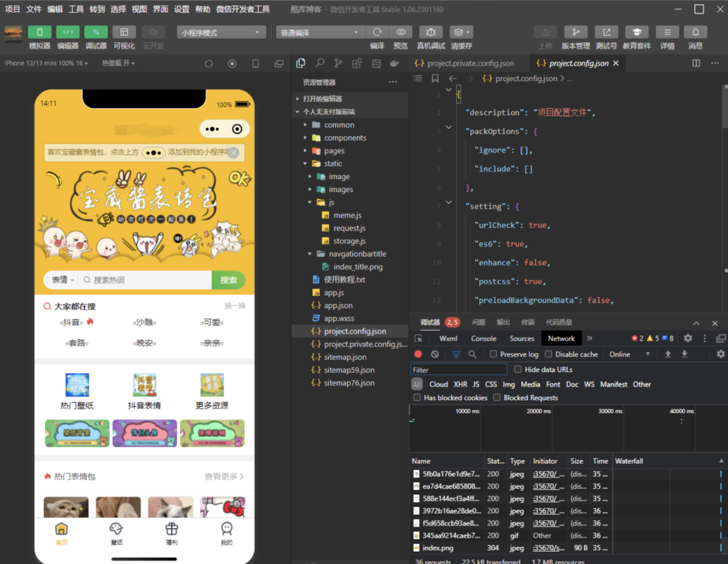Click the simulator record/stop icon
This screenshot has height=564, width=728.
[232, 63]
